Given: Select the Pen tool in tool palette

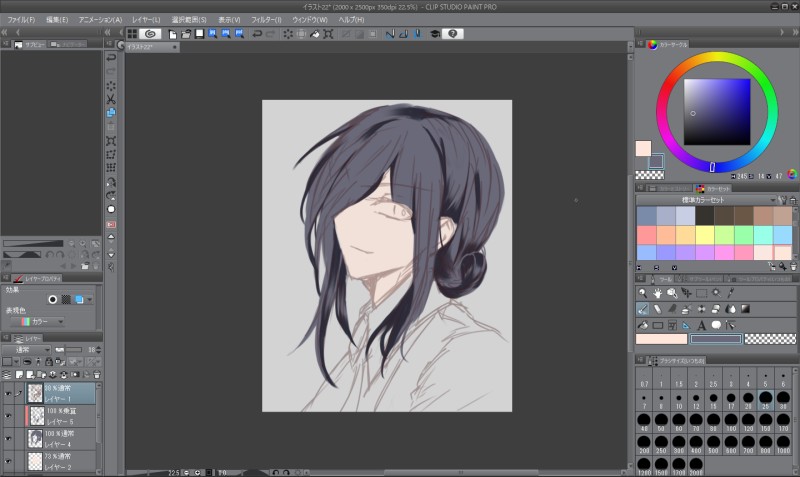Looking at the screenshot, I should (x=642, y=309).
